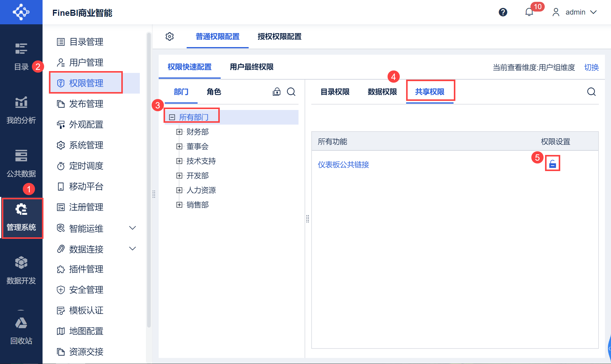Viewport: 611px width, 364px height.
Task: Open the notifications bell
Action: pyautogui.click(x=529, y=12)
